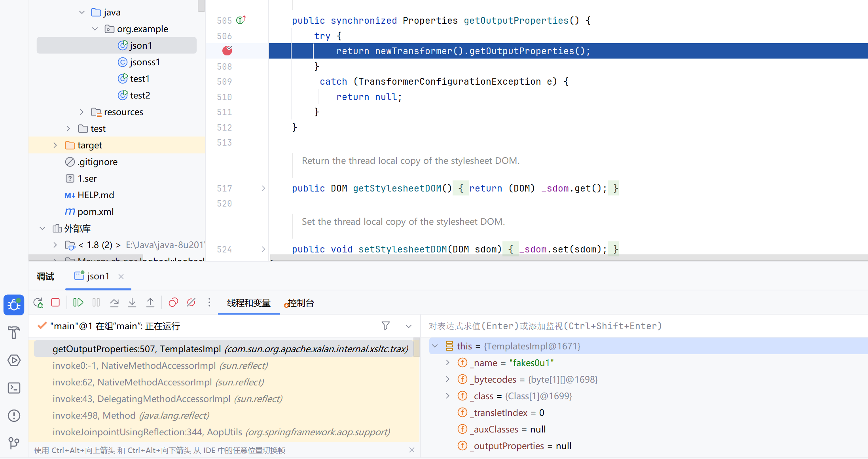
Task: Collapse the org.example package
Action: [95, 29]
